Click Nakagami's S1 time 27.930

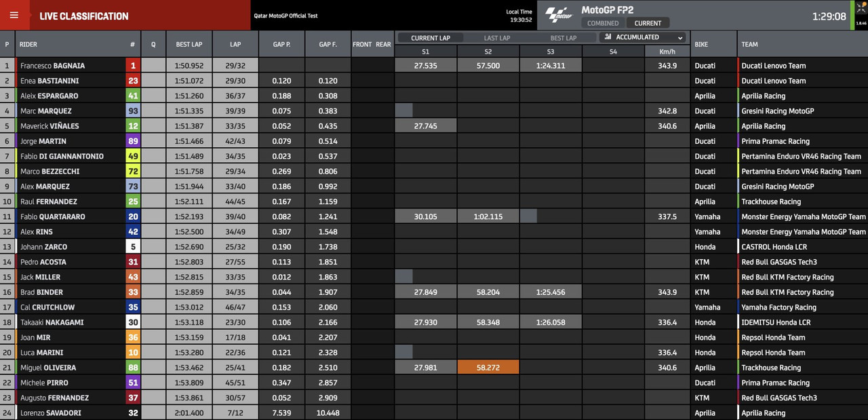tap(425, 322)
